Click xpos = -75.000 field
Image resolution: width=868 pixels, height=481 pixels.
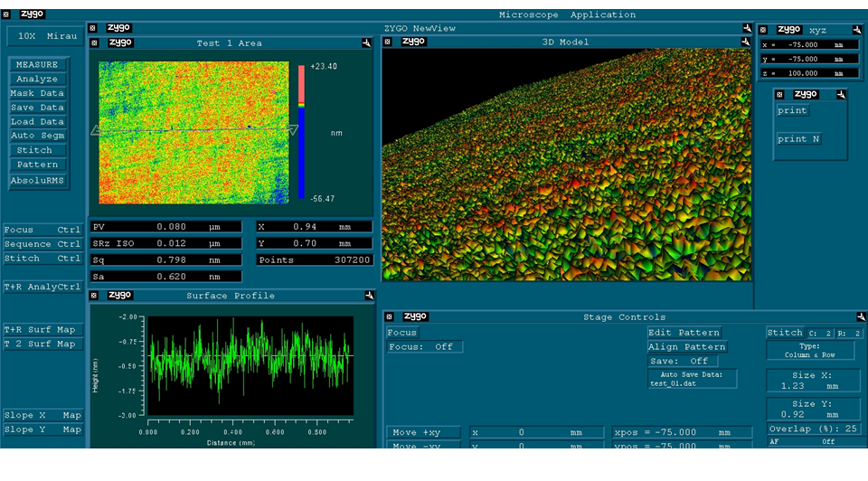[x=682, y=432]
